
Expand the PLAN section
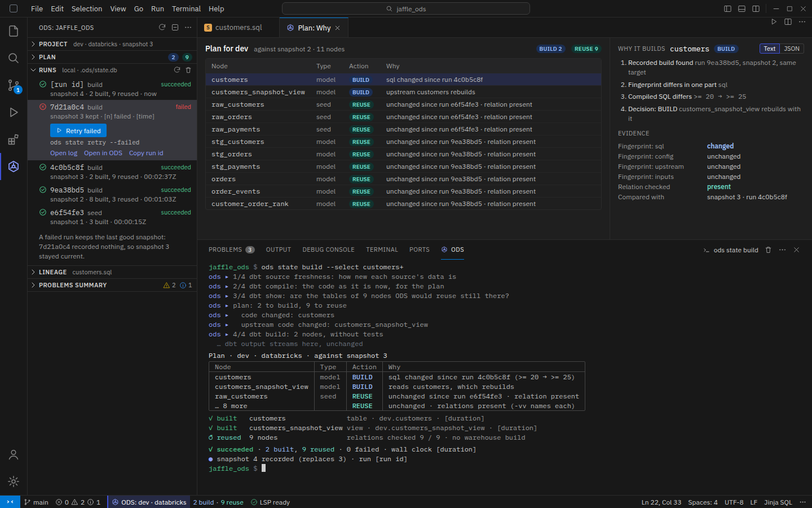click(112, 57)
